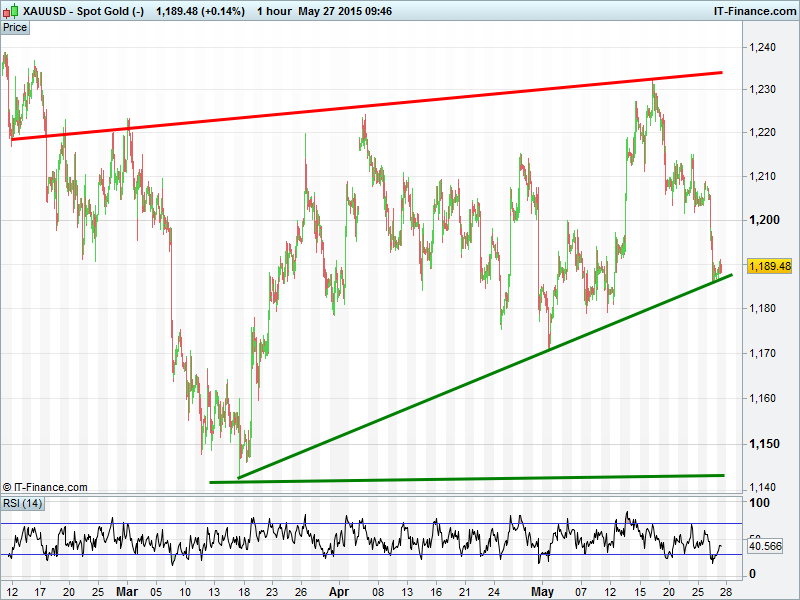The image size is (800, 600).
Task: Click the RSI 100 scale label
Action: pyautogui.click(x=762, y=503)
